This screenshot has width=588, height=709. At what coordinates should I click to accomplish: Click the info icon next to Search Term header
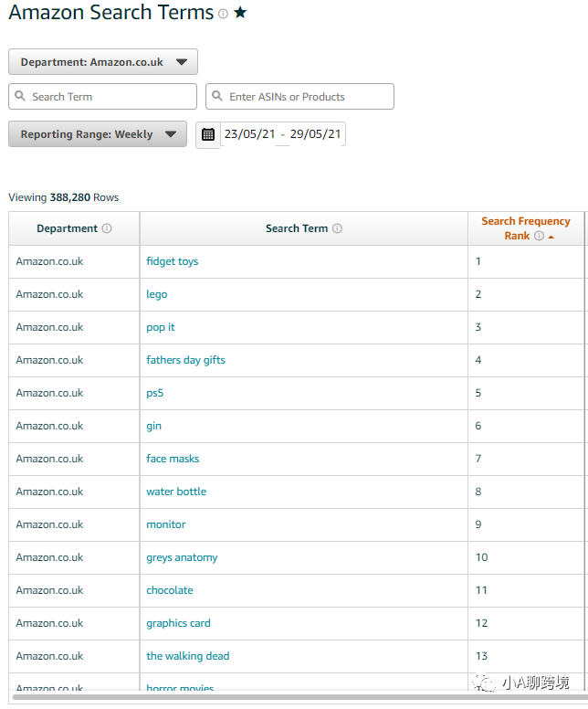337,228
